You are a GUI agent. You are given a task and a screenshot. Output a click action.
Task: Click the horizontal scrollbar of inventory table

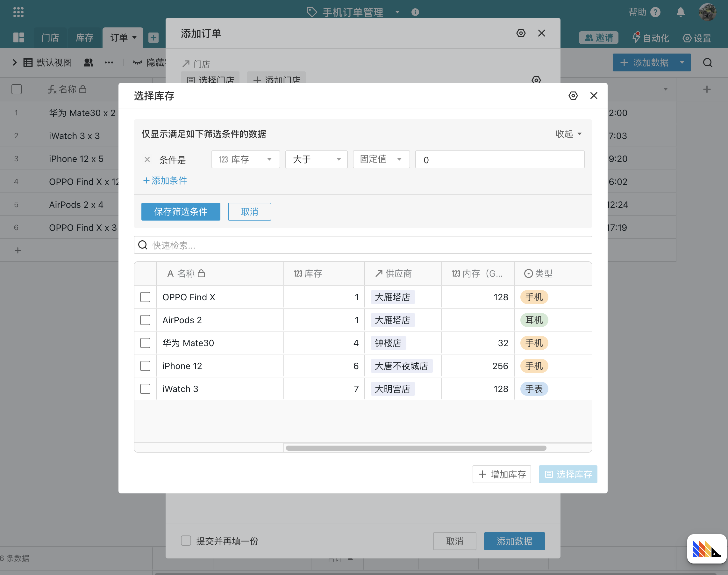pyautogui.click(x=416, y=448)
